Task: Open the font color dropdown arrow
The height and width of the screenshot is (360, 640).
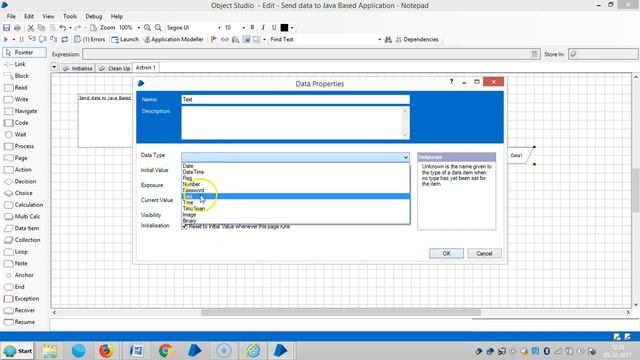Action: tap(292, 28)
